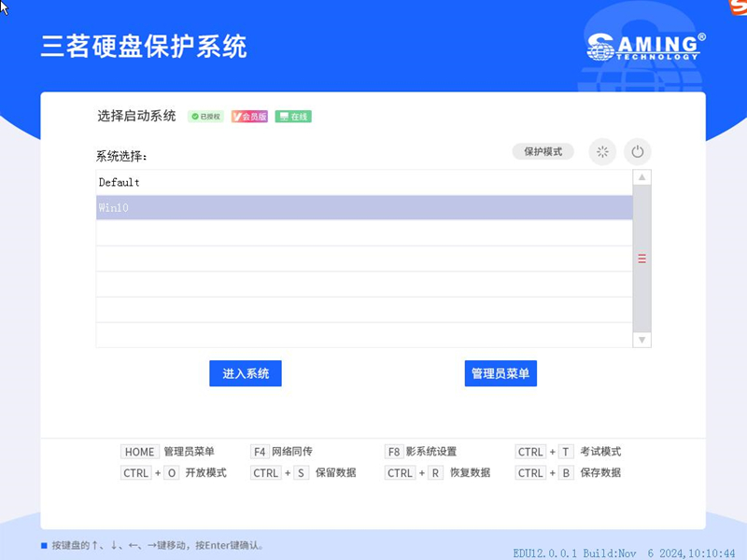Click the loading spinner refresh icon
The height and width of the screenshot is (560, 747).
(x=602, y=151)
